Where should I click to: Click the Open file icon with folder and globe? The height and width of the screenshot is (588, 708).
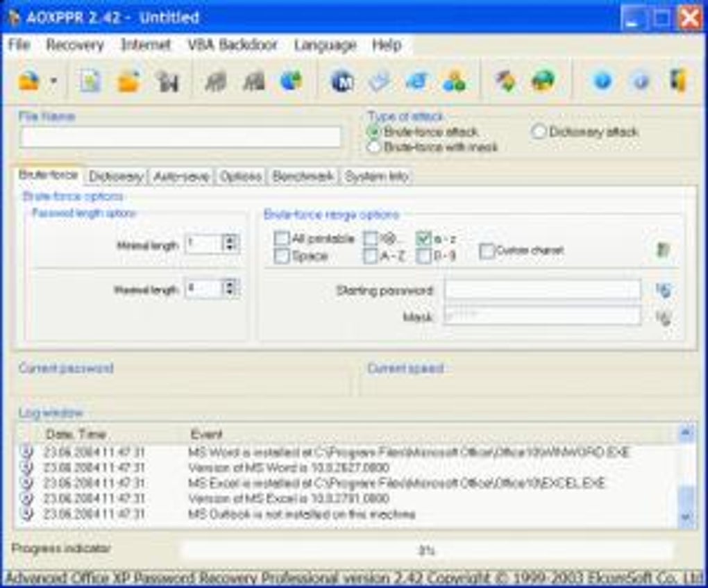coord(29,81)
